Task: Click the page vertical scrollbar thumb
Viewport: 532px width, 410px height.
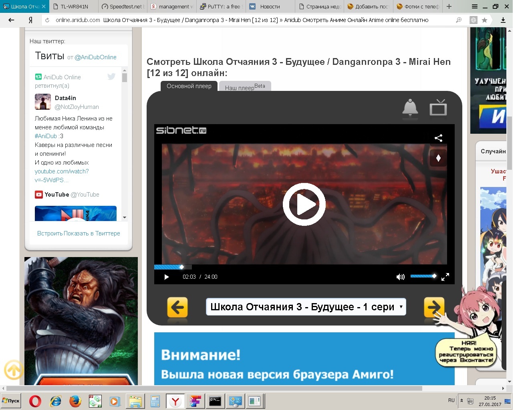Action: coord(510,143)
